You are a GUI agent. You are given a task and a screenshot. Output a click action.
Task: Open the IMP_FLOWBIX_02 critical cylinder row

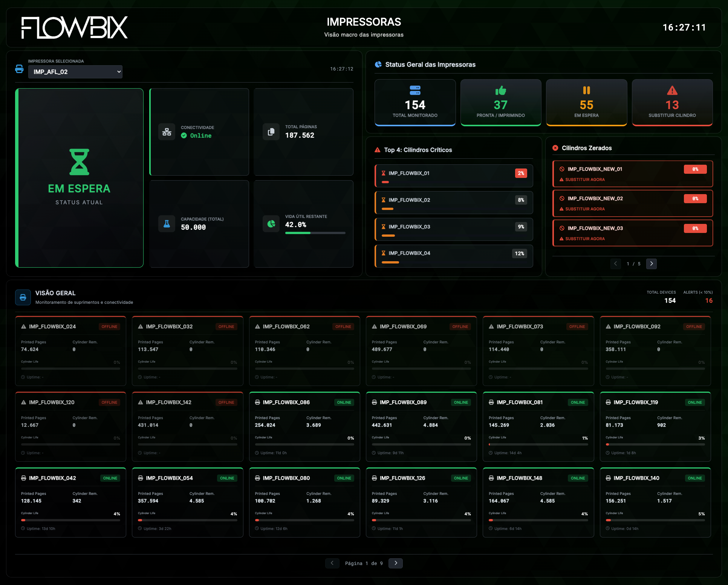454,202
